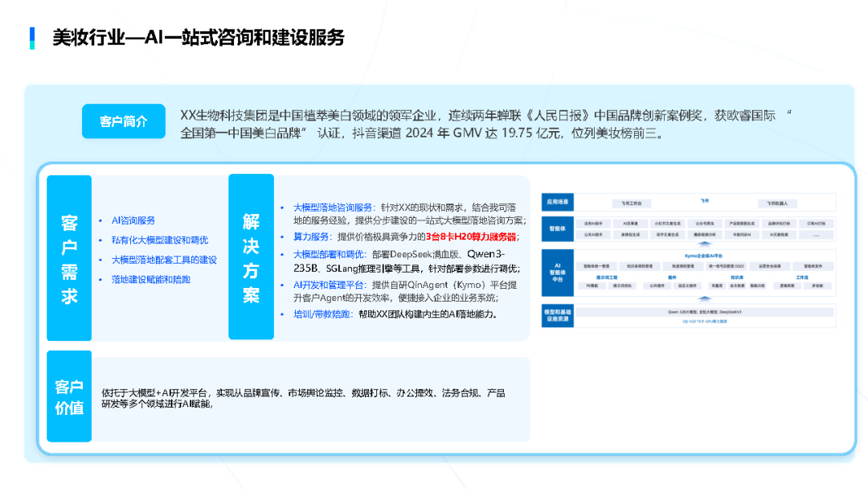
Task: Click the customer intro paragraph about XX生物科技集团
Action: [x=485, y=124]
